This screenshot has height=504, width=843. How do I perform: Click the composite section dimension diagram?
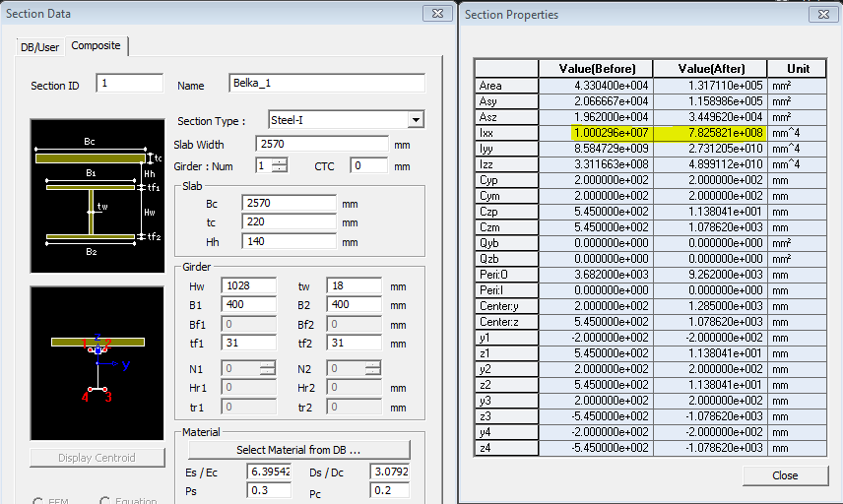pyautogui.click(x=96, y=196)
